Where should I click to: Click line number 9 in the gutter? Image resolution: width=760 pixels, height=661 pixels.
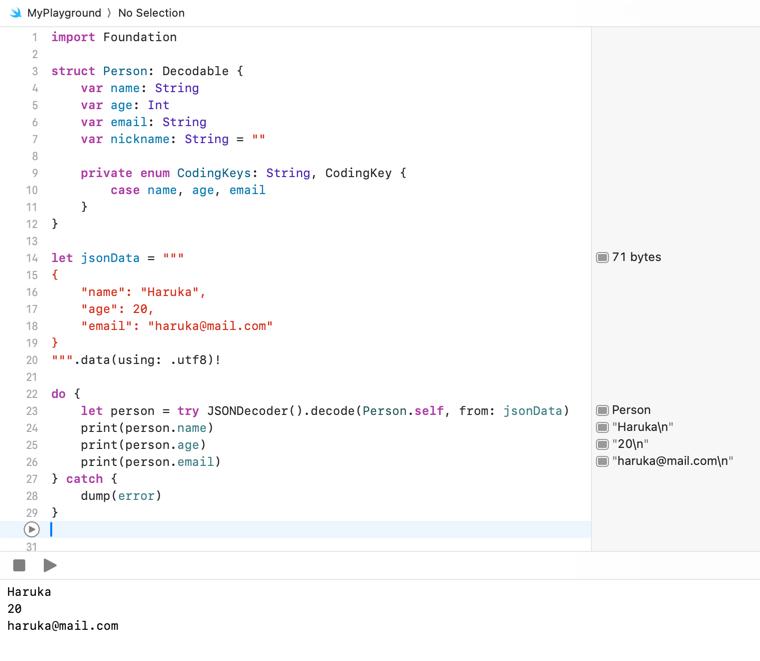(x=34, y=173)
